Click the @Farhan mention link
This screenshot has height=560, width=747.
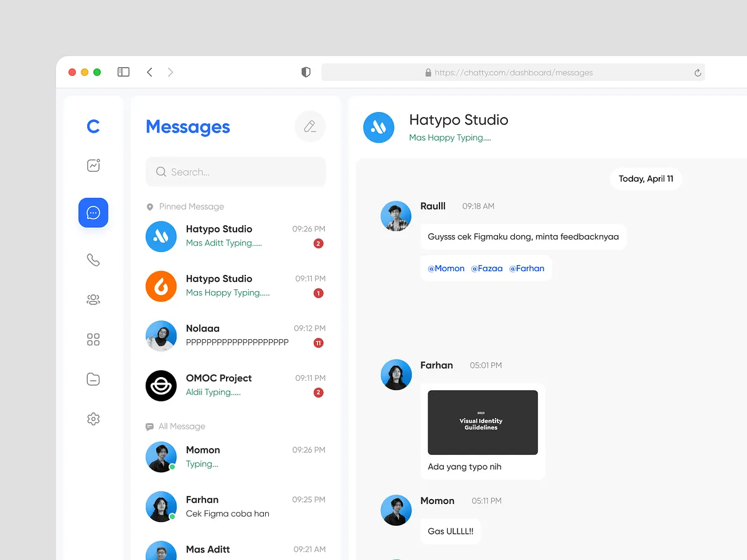tap(527, 268)
